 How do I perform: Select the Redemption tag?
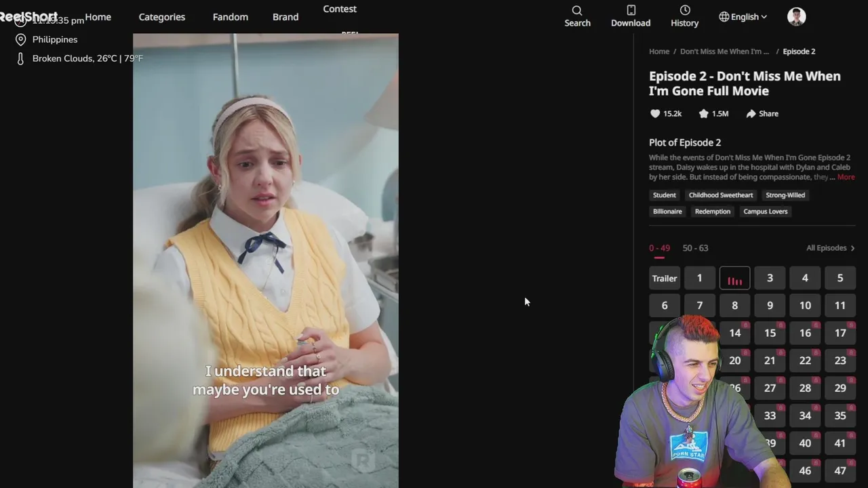tap(713, 211)
